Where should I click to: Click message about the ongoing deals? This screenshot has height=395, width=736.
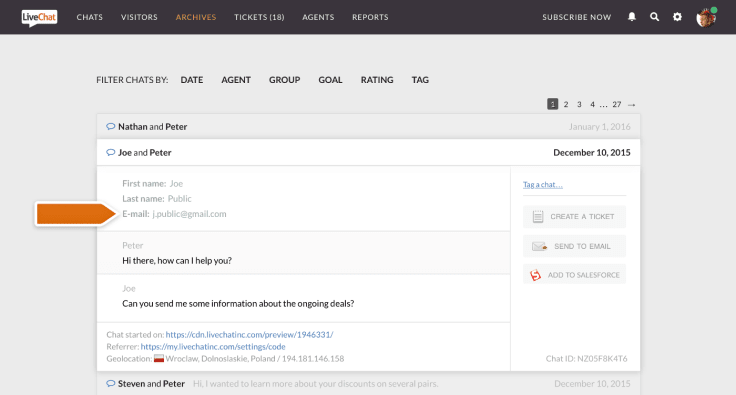[x=238, y=304]
